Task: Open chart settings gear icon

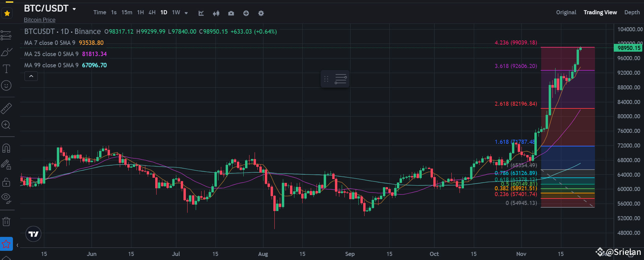Action: (261, 13)
